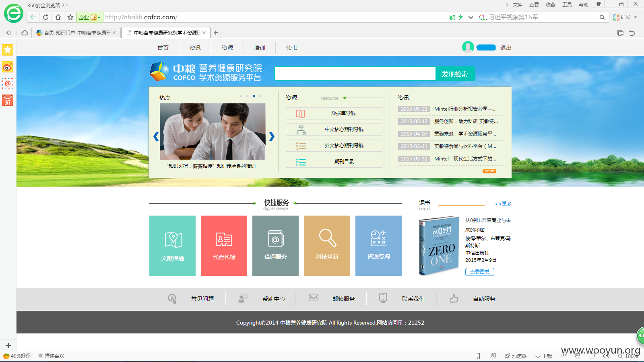644x362 pixels.
Task: Open the Weibo icon in sidebar
Action: (8, 67)
